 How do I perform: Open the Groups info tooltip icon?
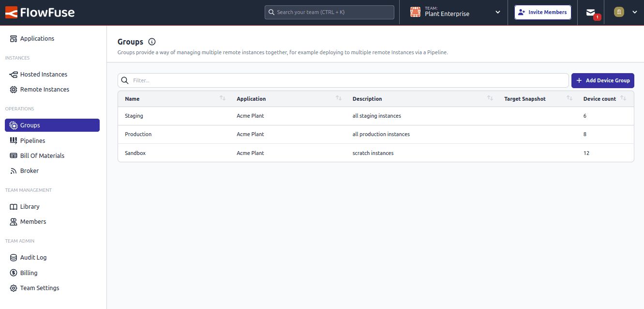(x=151, y=42)
